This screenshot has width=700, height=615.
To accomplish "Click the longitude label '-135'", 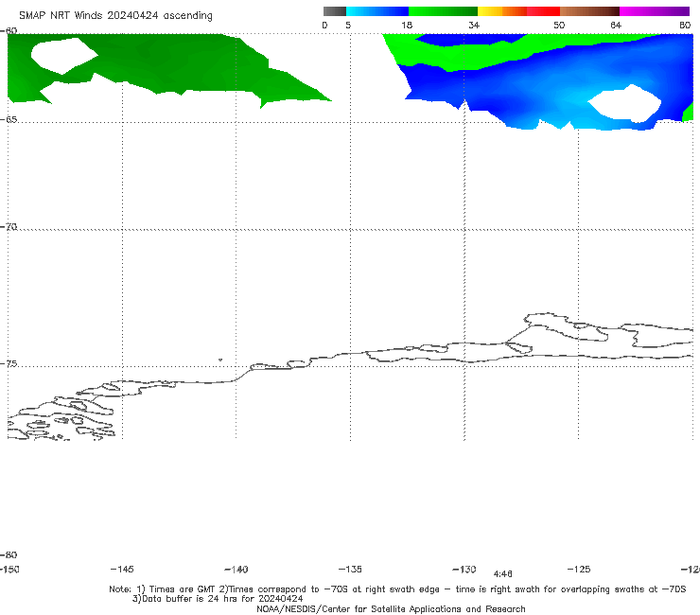I will click(350, 569).
